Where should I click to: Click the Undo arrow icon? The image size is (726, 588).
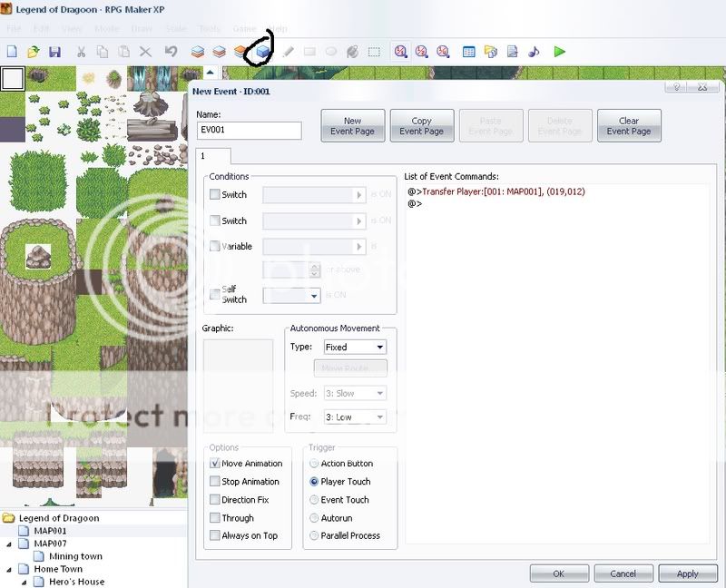[x=171, y=52]
